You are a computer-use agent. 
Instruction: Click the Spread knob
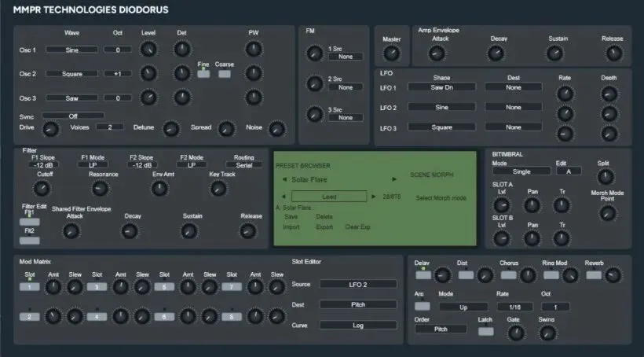(226, 129)
